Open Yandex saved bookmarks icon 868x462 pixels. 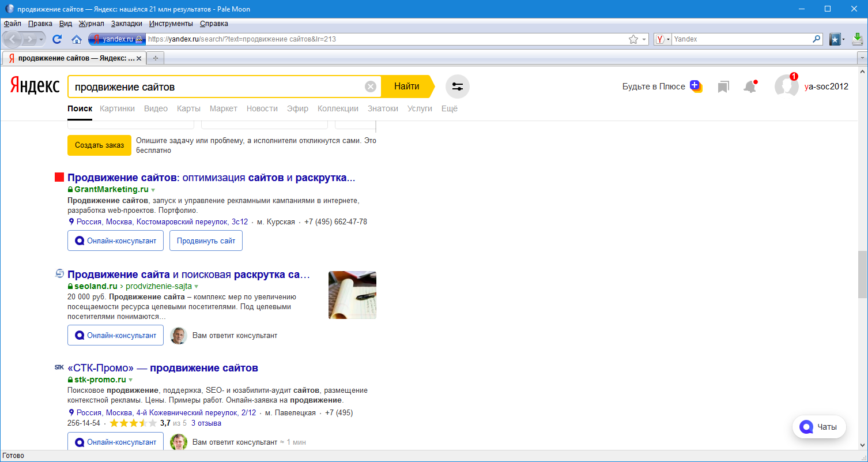tap(723, 87)
